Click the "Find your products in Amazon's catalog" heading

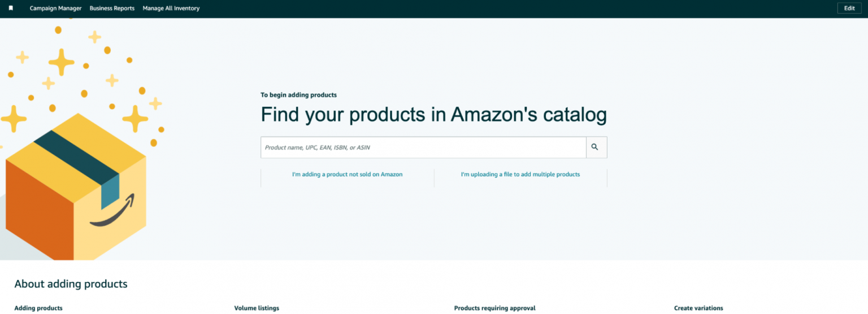coord(433,115)
